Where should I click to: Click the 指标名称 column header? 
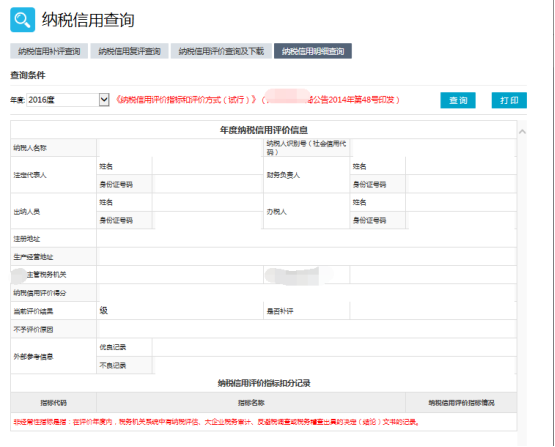(251, 402)
